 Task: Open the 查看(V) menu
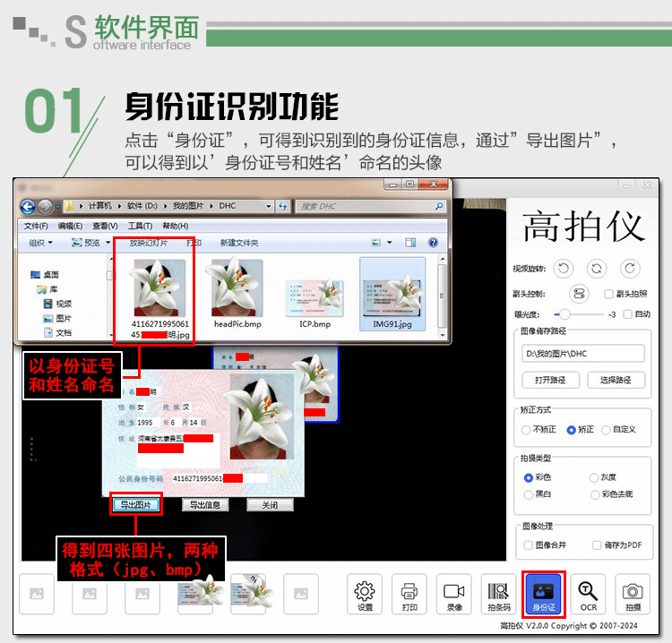[104, 226]
